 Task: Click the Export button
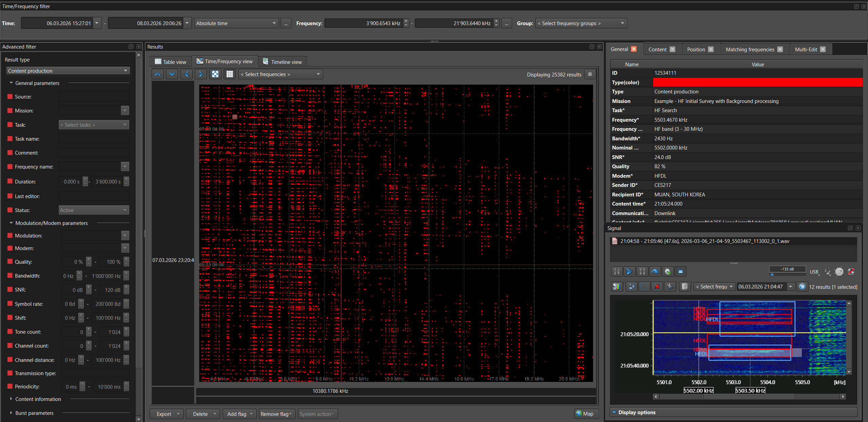point(164,414)
